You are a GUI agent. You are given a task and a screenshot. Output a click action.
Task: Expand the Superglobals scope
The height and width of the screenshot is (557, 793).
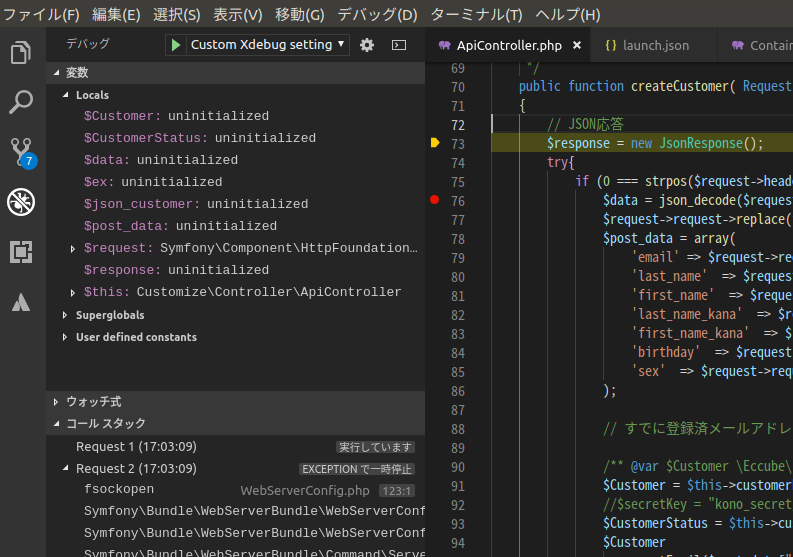point(65,315)
